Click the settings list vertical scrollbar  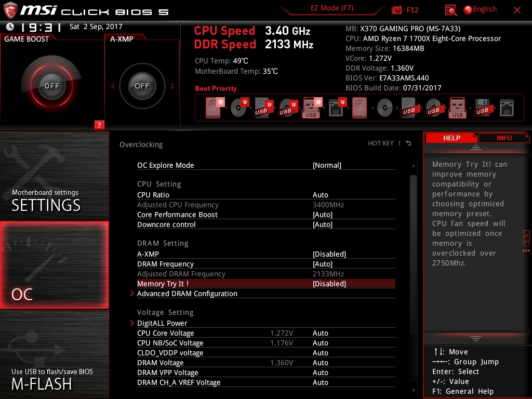coord(413,255)
